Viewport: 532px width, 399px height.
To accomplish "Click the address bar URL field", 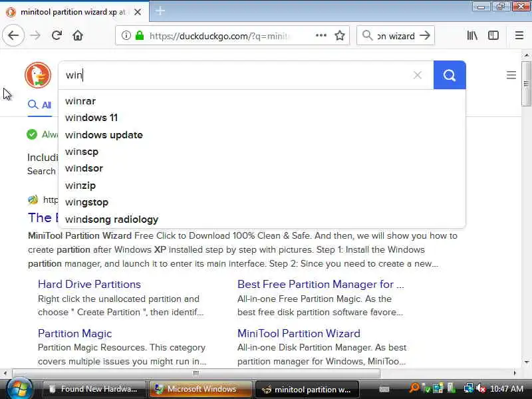I will point(219,36).
